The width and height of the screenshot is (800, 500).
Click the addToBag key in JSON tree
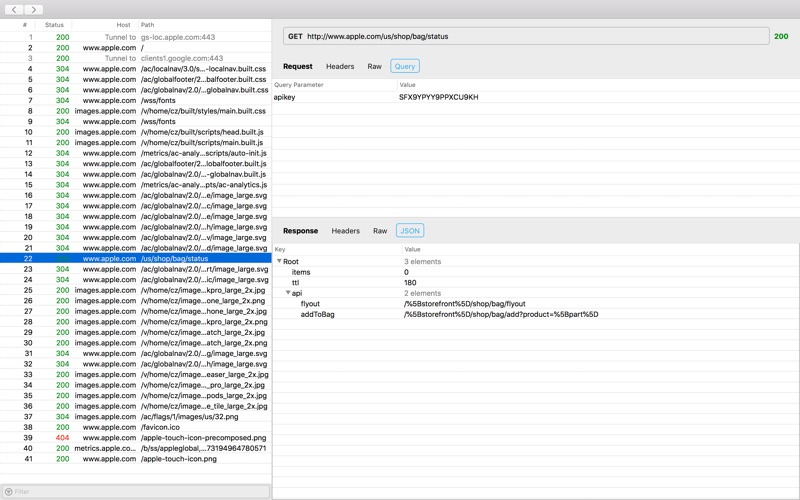pyautogui.click(x=317, y=314)
